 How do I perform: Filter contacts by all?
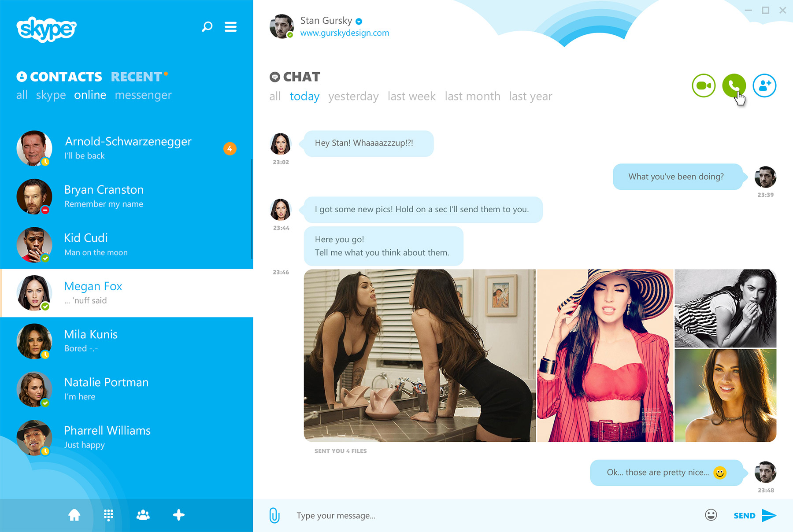tap(22, 95)
